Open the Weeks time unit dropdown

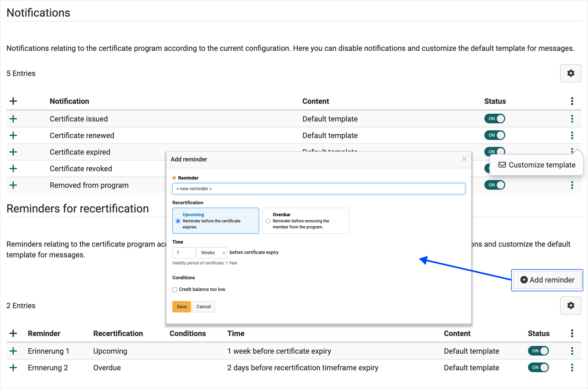212,252
